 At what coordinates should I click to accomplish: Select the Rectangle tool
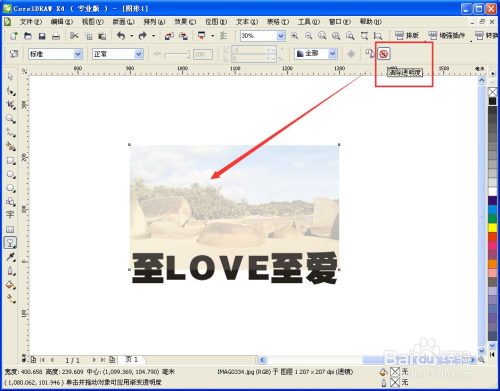coord(10,161)
